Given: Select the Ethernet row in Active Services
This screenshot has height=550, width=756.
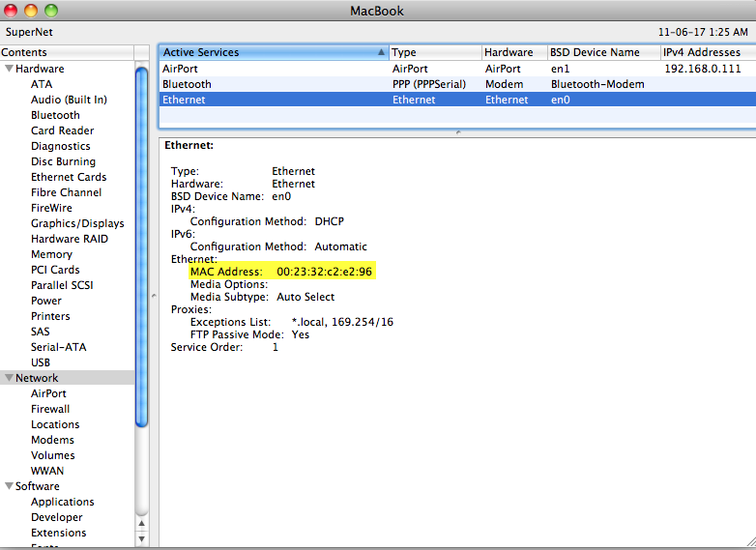Looking at the screenshot, I should pos(457,100).
